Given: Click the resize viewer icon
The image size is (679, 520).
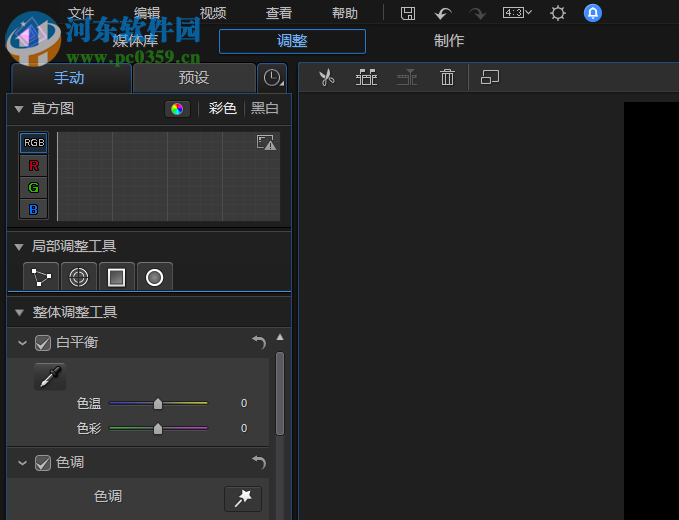Looking at the screenshot, I should point(490,78).
